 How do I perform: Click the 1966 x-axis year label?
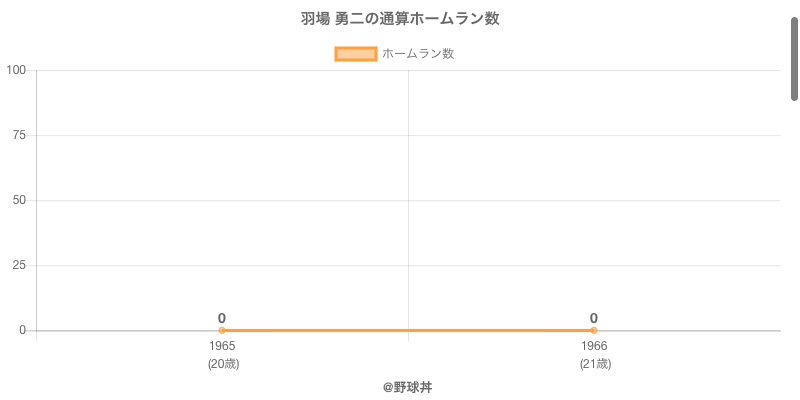tap(594, 346)
